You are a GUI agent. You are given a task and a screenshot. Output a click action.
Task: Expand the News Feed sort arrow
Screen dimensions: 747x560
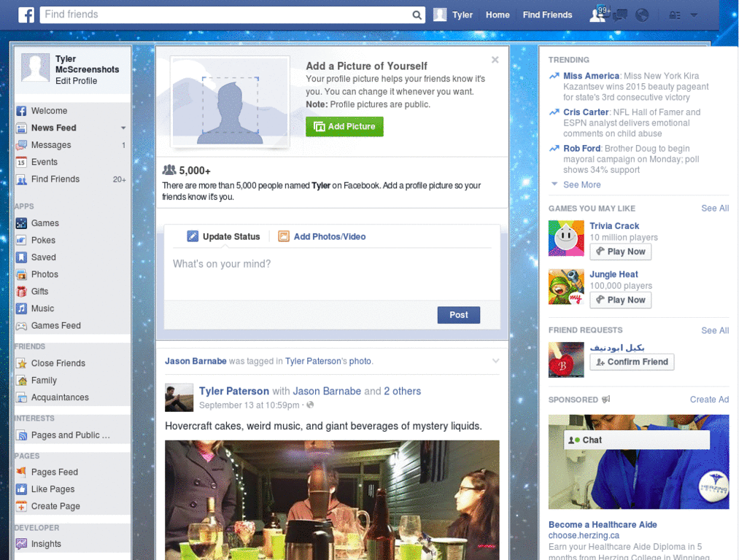[x=123, y=128]
